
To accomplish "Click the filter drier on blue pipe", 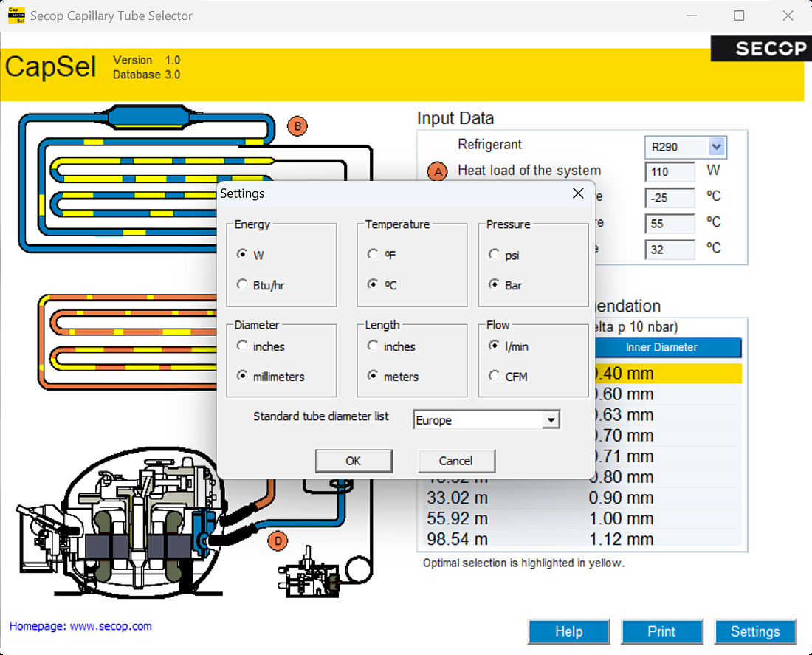I will tap(148, 117).
